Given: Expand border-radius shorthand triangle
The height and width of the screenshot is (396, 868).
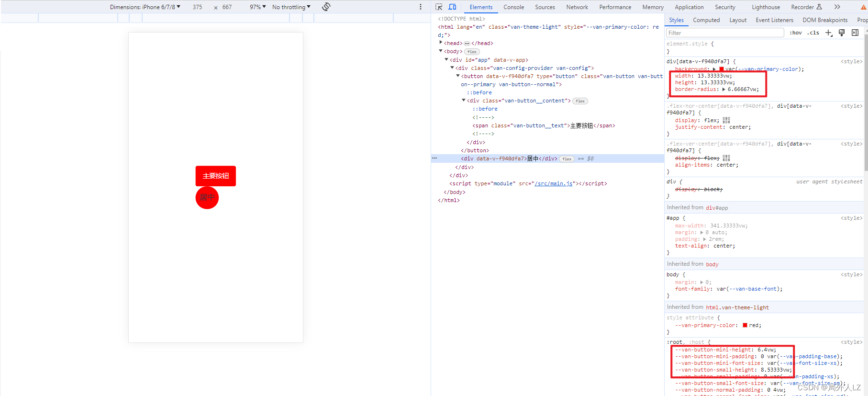Looking at the screenshot, I should (723, 89).
